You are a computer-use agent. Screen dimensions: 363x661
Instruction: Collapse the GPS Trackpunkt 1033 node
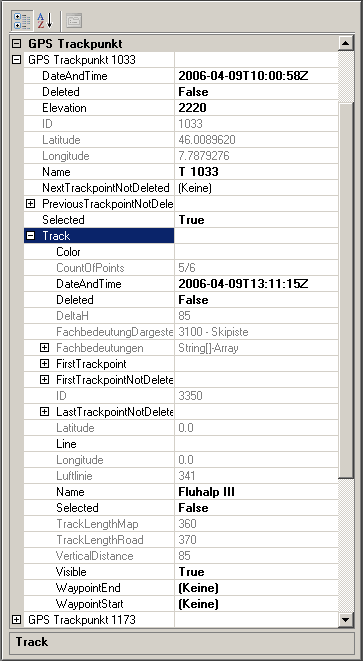pyautogui.click(x=16, y=60)
